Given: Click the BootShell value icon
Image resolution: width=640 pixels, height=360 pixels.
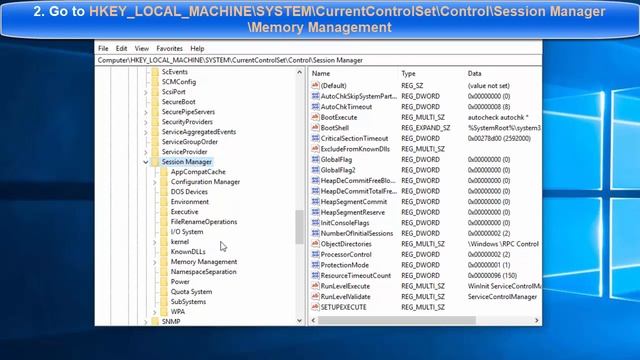Looking at the screenshot, I should (315, 128).
